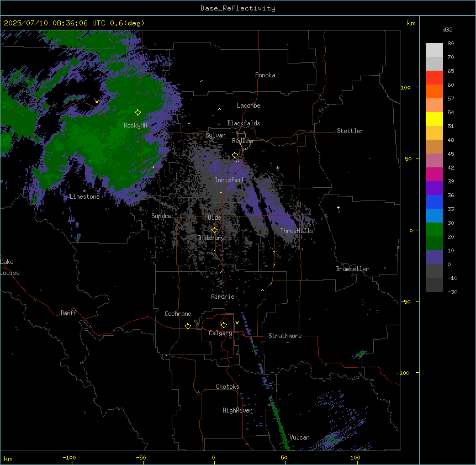Click the Lake Louise label
This screenshot has height=465, width=476.
(10, 267)
